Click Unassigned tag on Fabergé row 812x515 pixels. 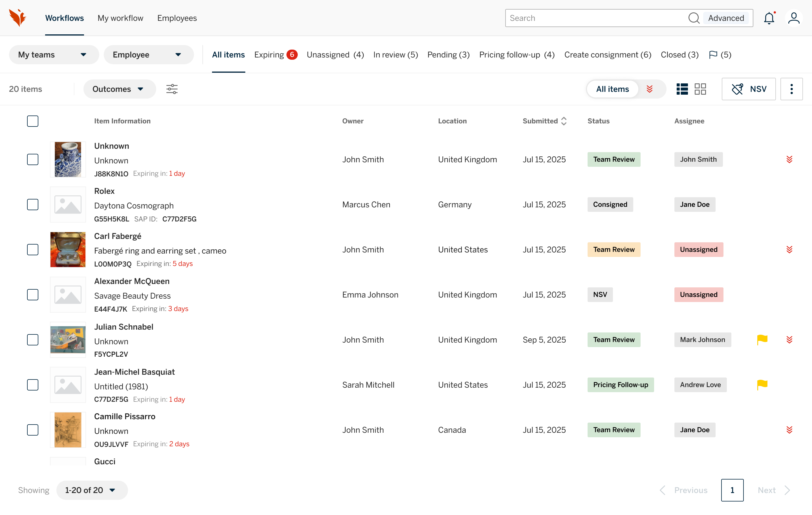click(699, 250)
